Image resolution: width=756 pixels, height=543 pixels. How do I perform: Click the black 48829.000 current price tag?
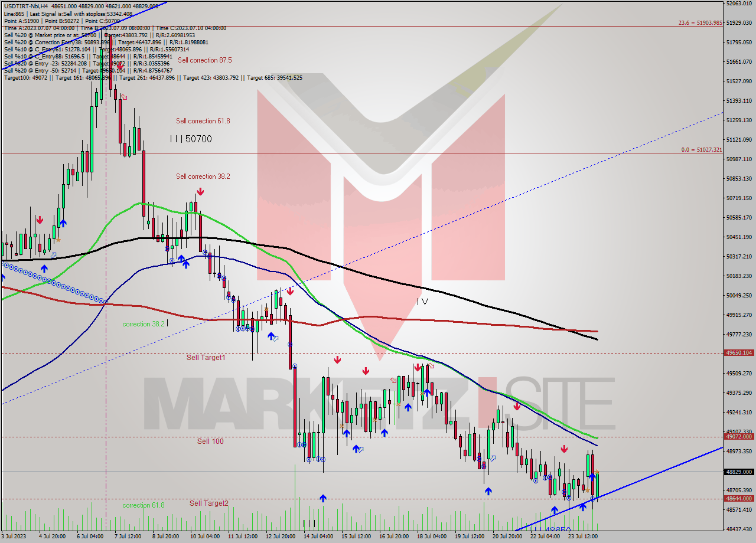(x=739, y=472)
